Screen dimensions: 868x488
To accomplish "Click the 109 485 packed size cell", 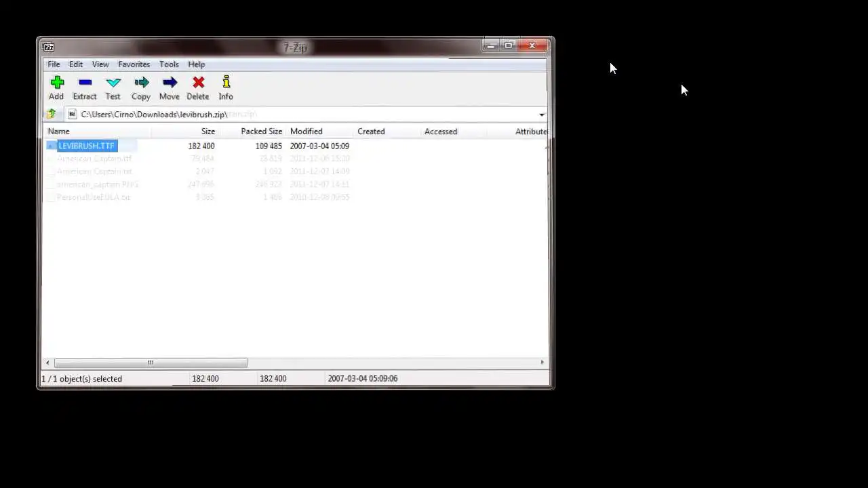I will [x=269, y=146].
